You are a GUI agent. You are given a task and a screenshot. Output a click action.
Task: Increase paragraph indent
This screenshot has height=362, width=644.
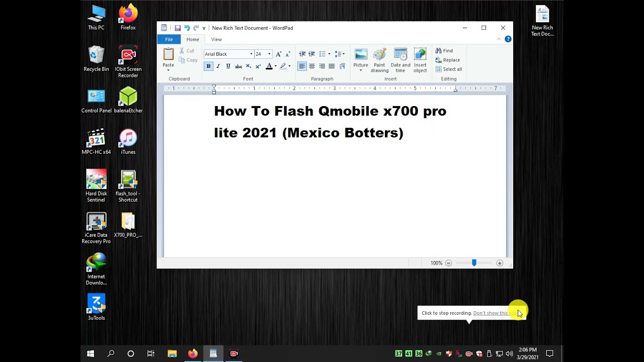[x=312, y=54]
